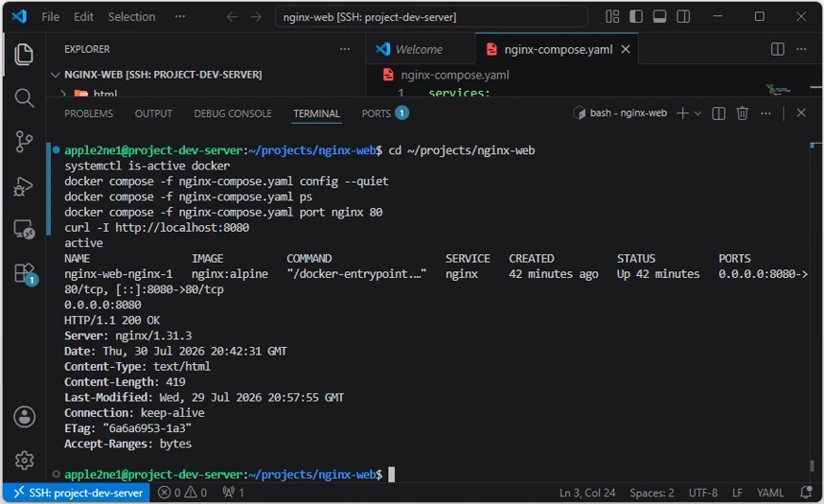Image resolution: width=824 pixels, height=504 pixels.
Task: Open the Customize Layout control
Action: (x=612, y=17)
